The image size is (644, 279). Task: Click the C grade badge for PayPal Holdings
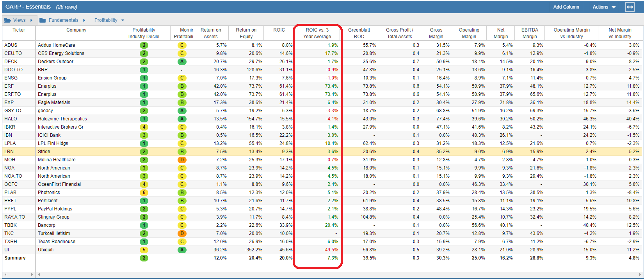[182, 209]
